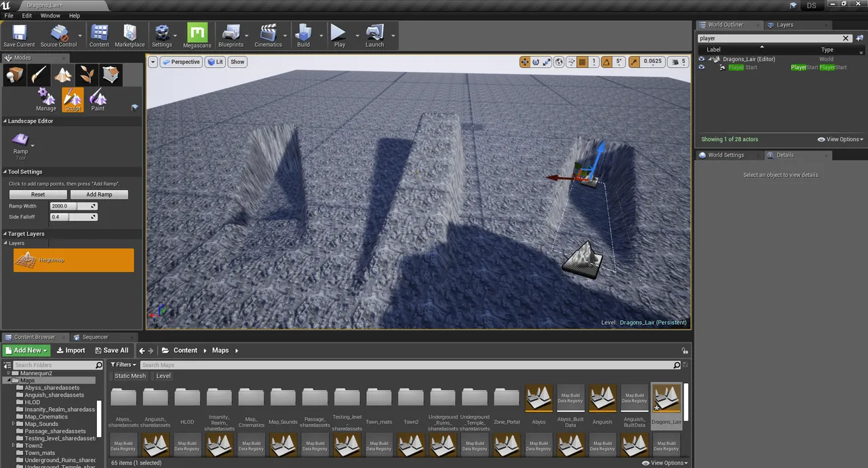This screenshot has width=868, height=468.
Task: Switch to Foliage mode icon
Action: [x=87, y=75]
